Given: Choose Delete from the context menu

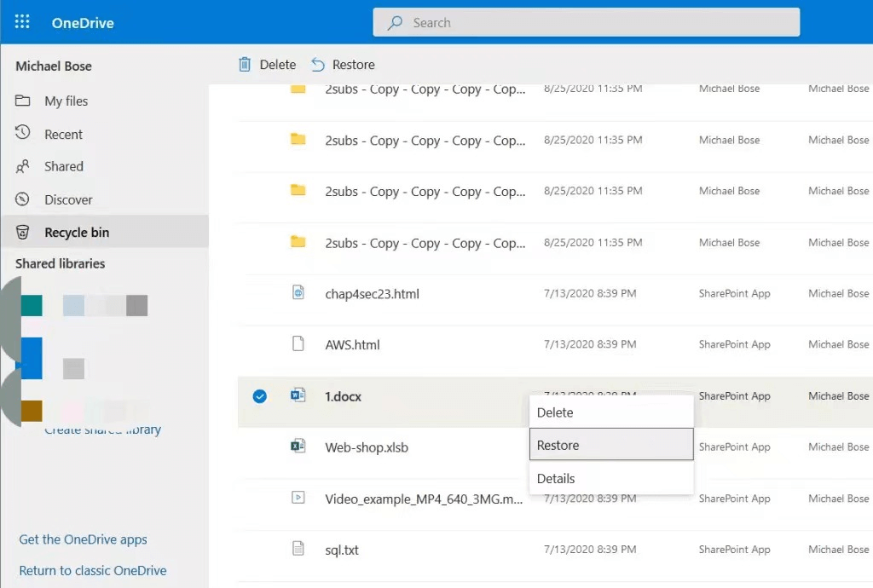Looking at the screenshot, I should (610, 412).
